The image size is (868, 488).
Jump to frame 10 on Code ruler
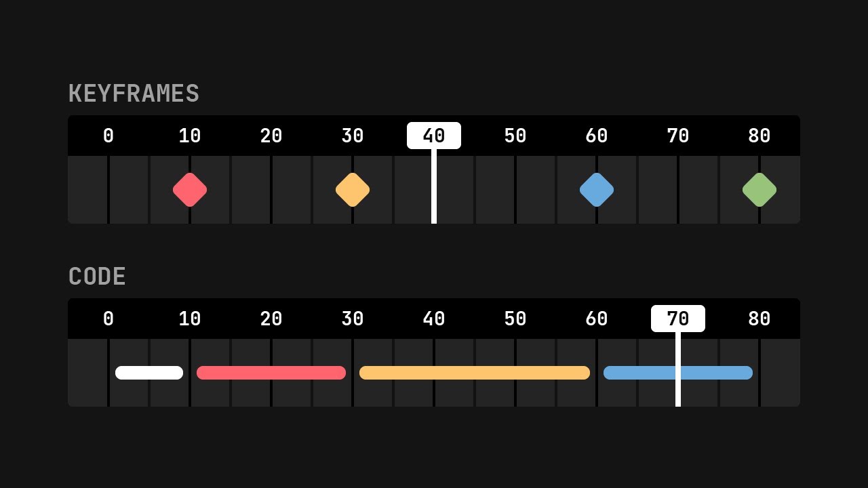[x=190, y=319]
